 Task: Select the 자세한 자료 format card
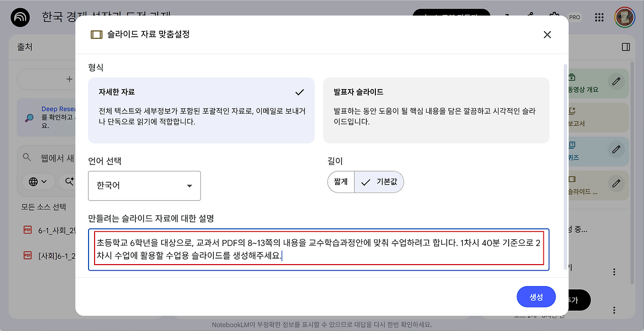point(201,110)
